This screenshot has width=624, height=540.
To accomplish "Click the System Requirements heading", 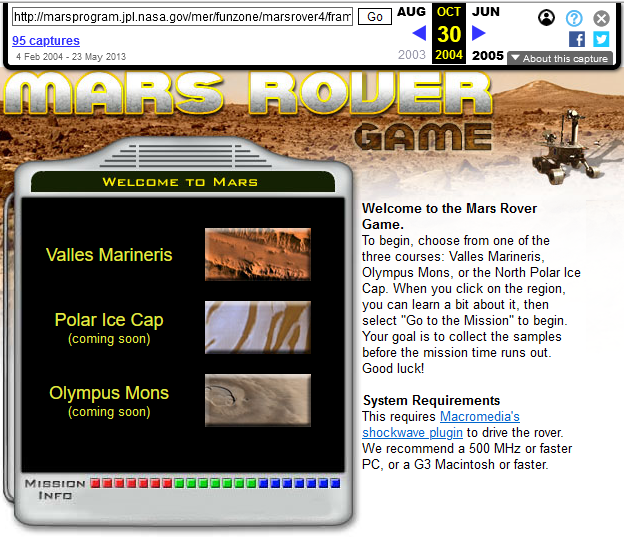I will 431,400.
